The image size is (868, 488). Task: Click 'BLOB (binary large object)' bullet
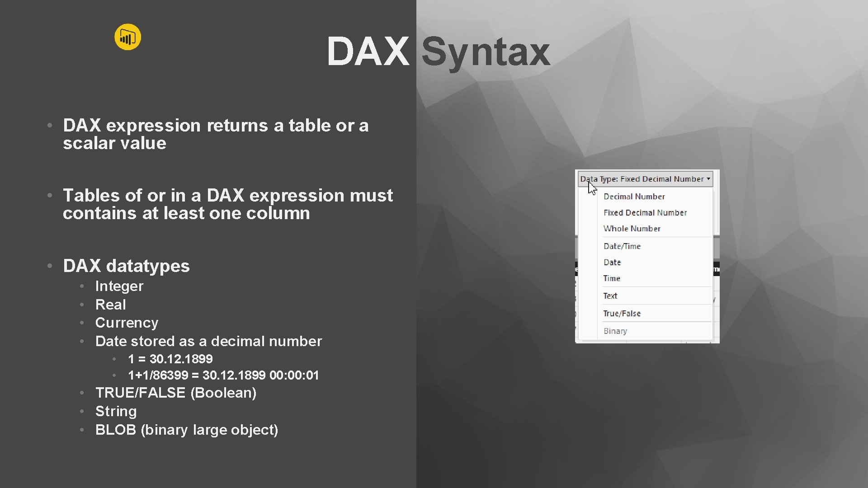[186, 430]
